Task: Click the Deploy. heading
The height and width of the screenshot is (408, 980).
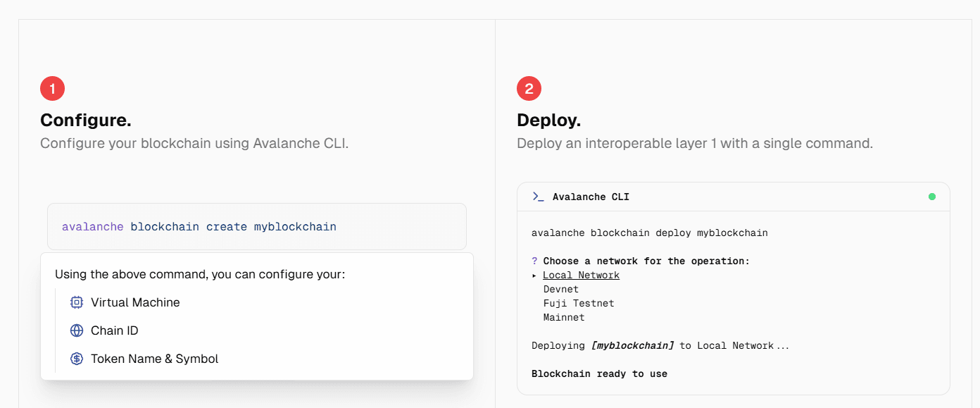Action: click(x=549, y=120)
